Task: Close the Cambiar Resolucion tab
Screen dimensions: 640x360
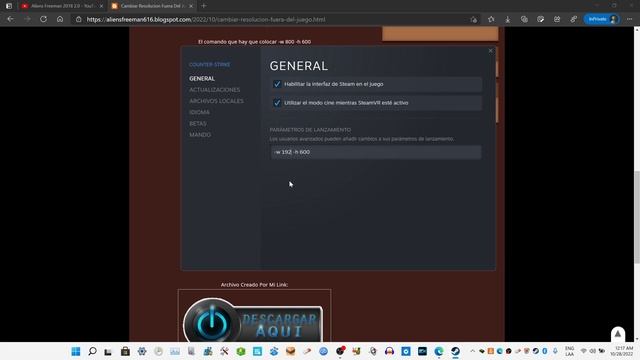Action: tap(191, 6)
